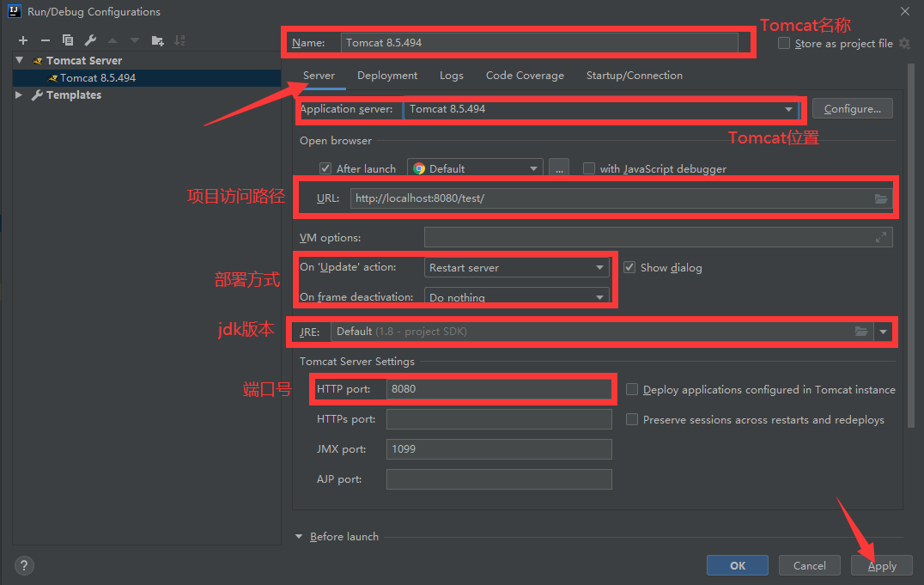Click the JMX port field
Screen dimensions: 924x585
click(x=499, y=449)
